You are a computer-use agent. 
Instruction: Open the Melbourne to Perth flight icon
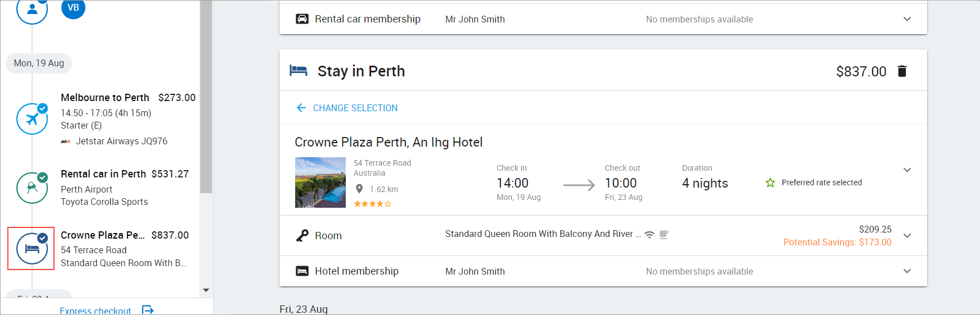tap(32, 118)
